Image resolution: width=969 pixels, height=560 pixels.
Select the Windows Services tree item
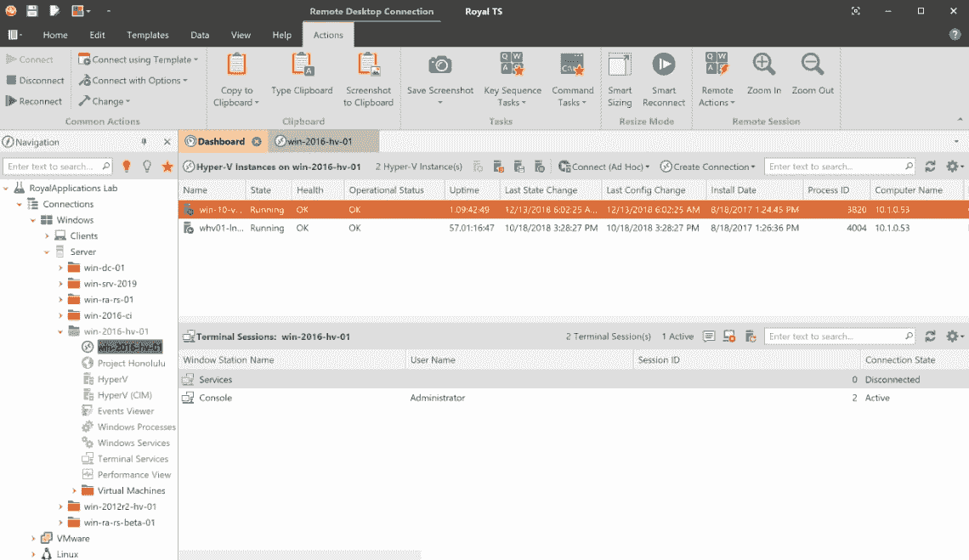coord(133,443)
